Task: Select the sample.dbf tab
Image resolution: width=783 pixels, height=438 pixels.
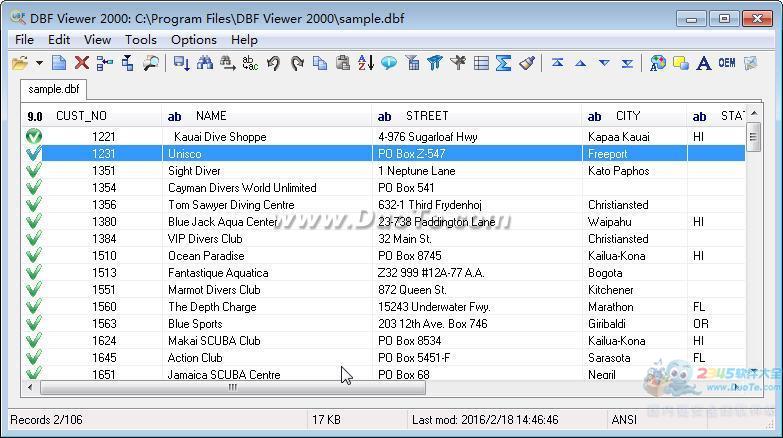Action: point(53,89)
